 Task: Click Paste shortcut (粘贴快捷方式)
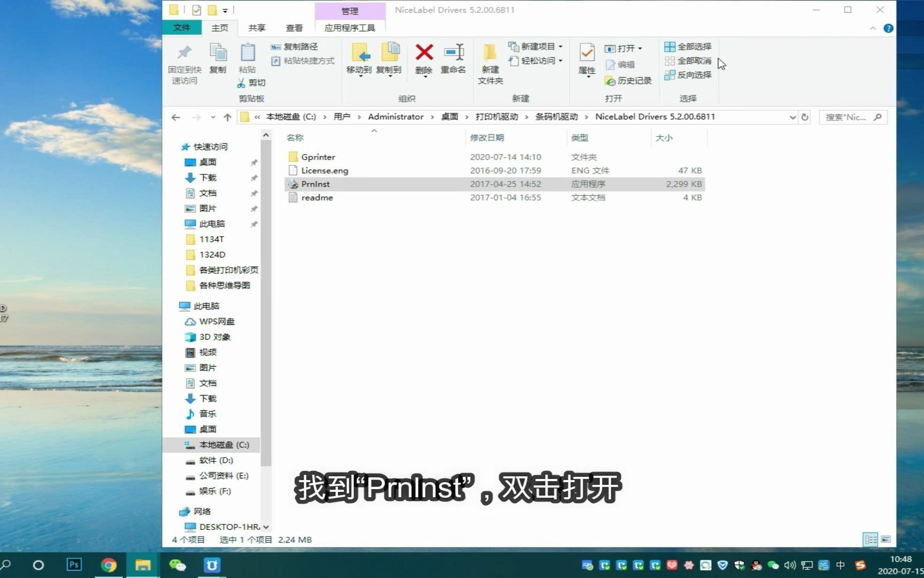[x=303, y=61]
